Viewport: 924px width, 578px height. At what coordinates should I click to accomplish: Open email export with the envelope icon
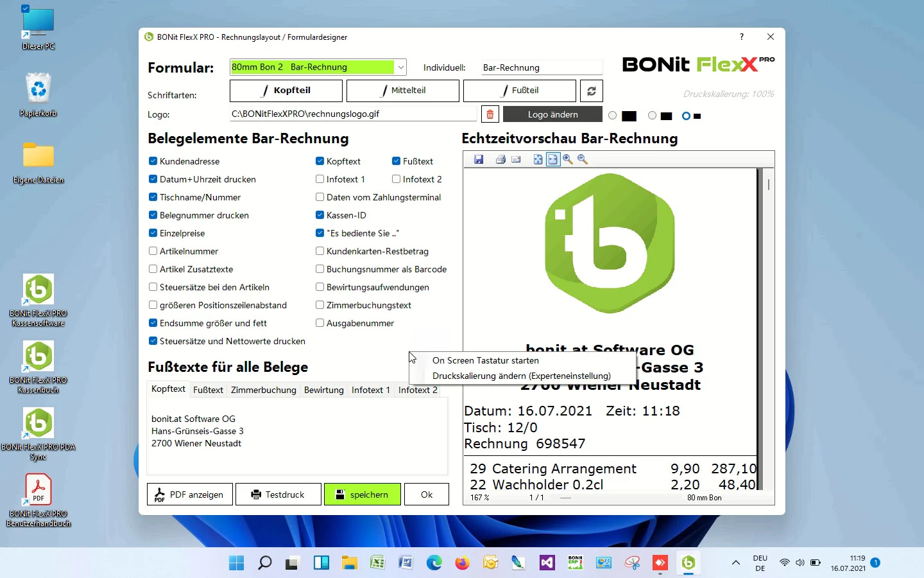(x=516, y=159)
